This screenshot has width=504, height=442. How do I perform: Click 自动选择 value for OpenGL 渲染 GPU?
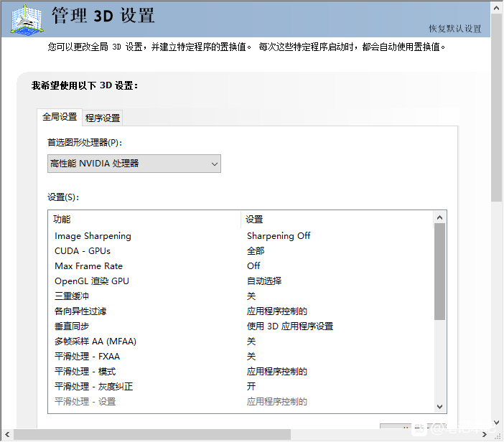pyautogui.click(x=264, y=281)
